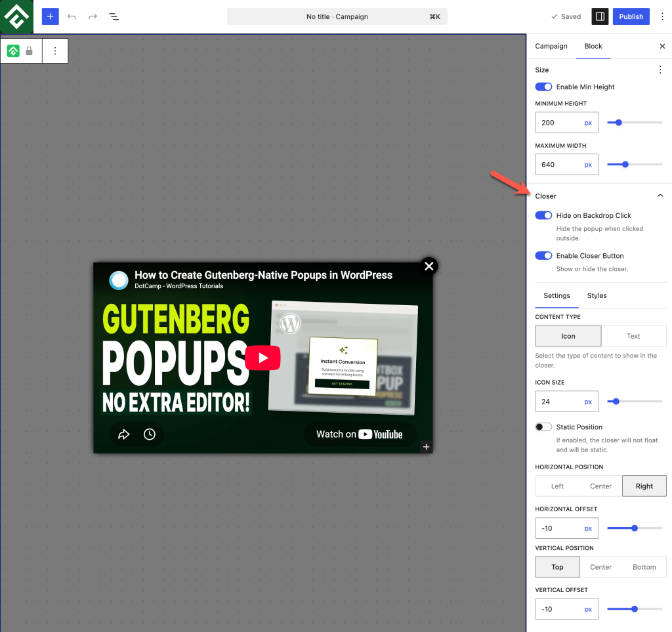
Task: Open Size panel options three-dot menu
Action: (660, 70)
